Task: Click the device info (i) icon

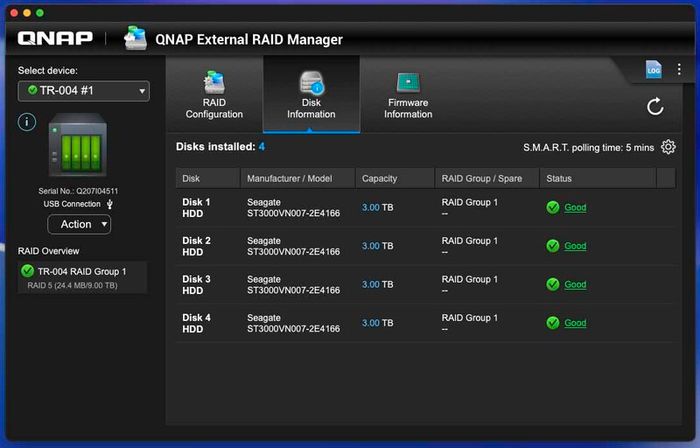Action: 27,122
